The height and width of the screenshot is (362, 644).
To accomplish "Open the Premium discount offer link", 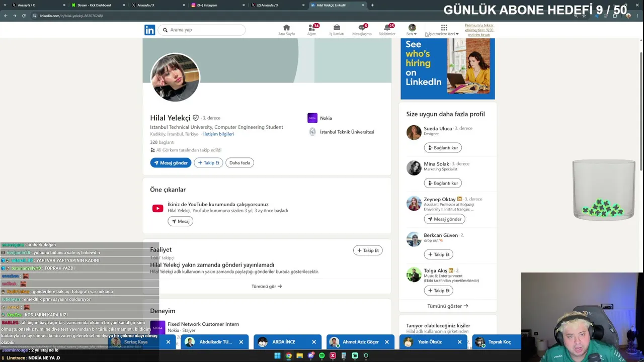I will (x=479, y=30).
